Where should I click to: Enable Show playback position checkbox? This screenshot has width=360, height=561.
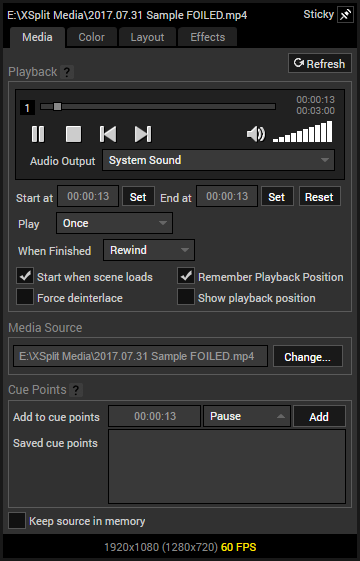pos(186,297)
